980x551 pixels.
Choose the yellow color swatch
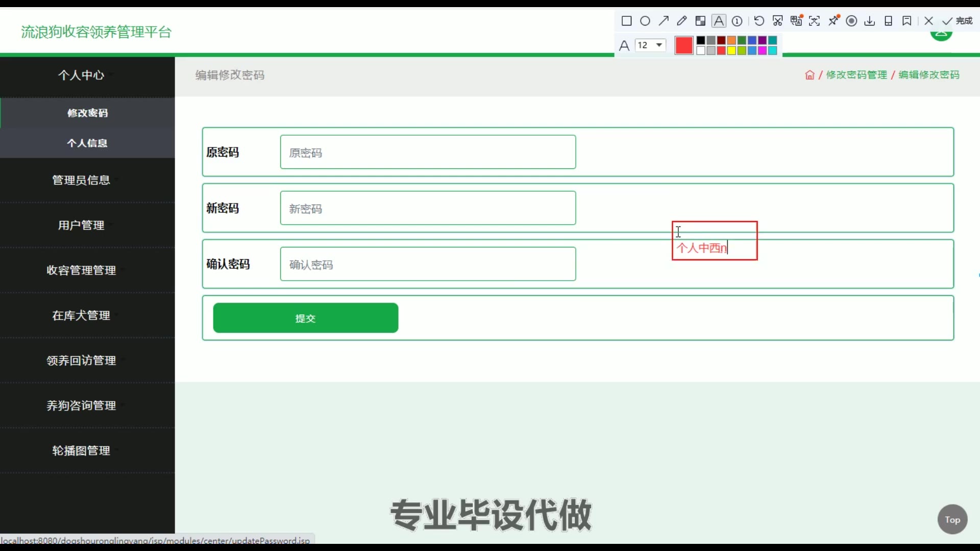click(731, 51)
